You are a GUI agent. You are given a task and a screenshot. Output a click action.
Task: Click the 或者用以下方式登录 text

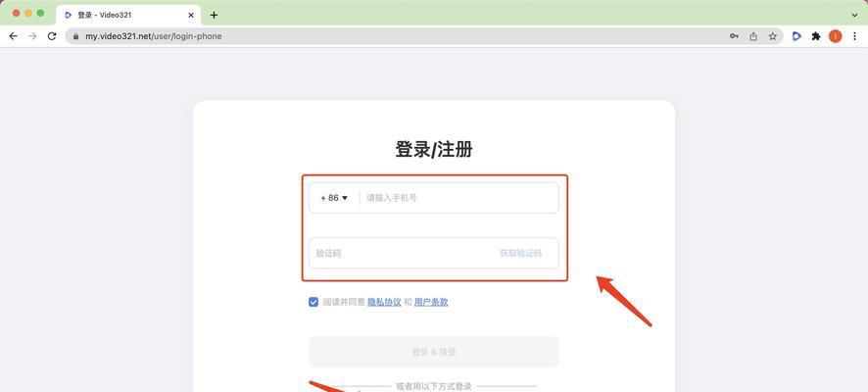click(434, 386)
